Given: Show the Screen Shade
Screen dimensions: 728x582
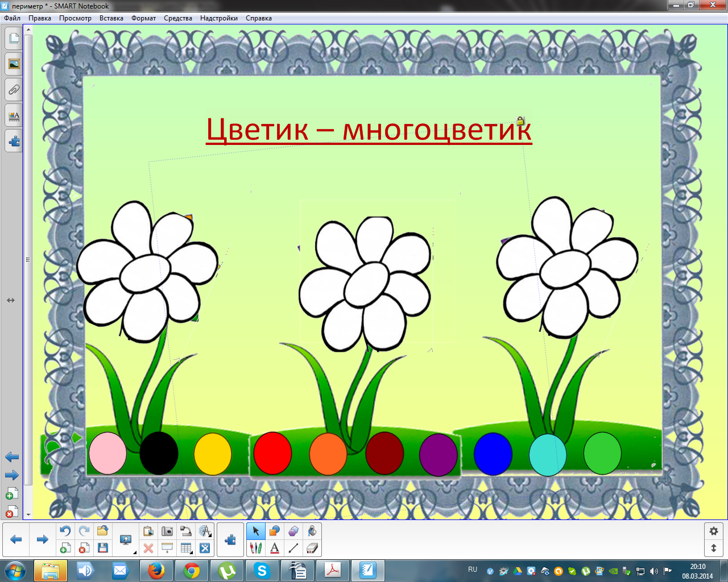Looking at the screenshot, I should (x=167, y=548).
